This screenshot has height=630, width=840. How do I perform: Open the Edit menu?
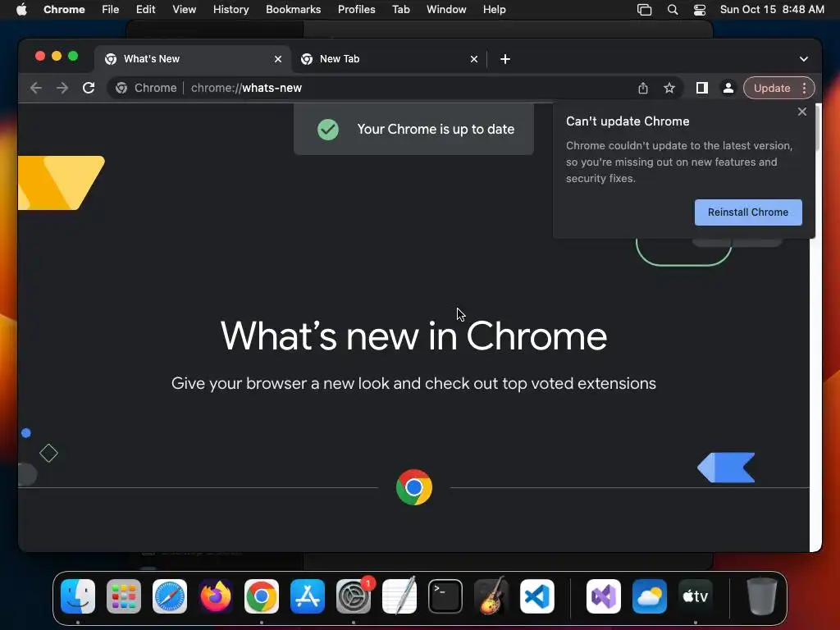click(145, 9)
